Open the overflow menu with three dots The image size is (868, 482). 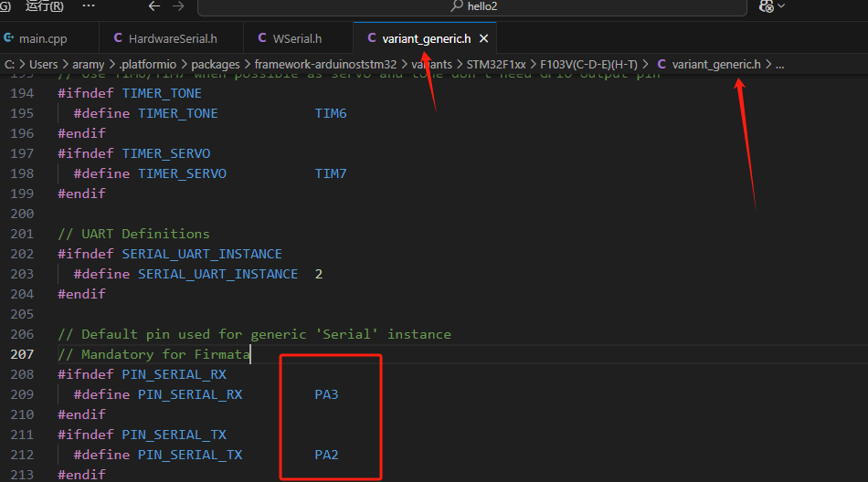pyautogui.click(x=88, y=6)
